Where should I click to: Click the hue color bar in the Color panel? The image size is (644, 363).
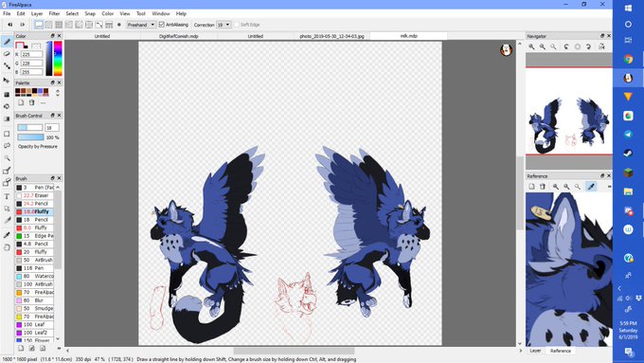pos(58,59)
